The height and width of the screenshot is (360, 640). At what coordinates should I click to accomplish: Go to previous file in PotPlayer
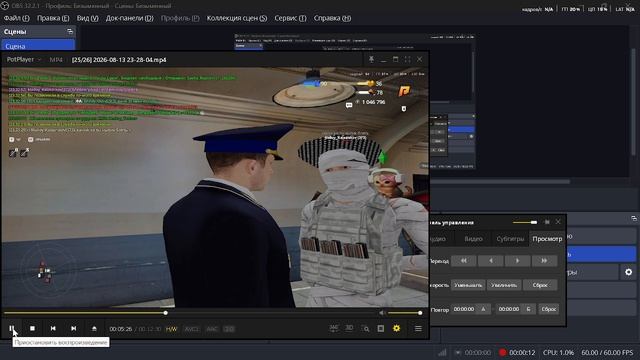click(x=53, y=328)
